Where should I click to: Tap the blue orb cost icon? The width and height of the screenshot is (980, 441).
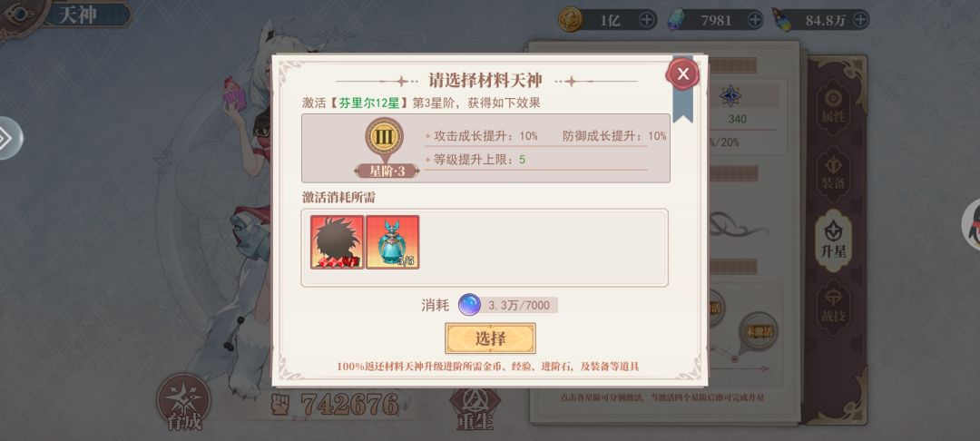(x=469, y=305)
